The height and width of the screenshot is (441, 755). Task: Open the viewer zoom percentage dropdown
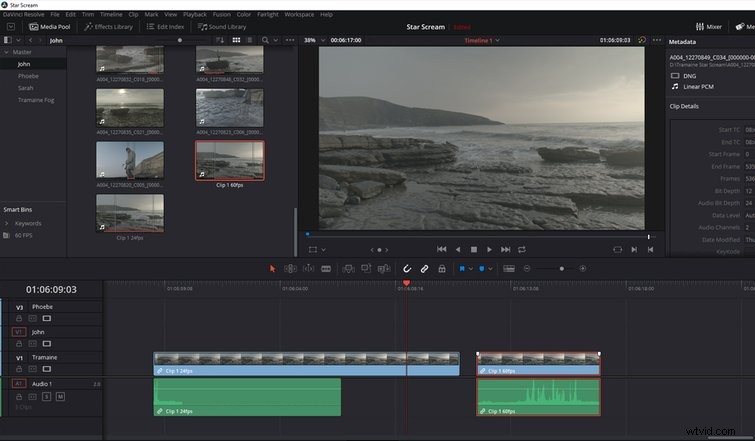[x=323, y=40]
